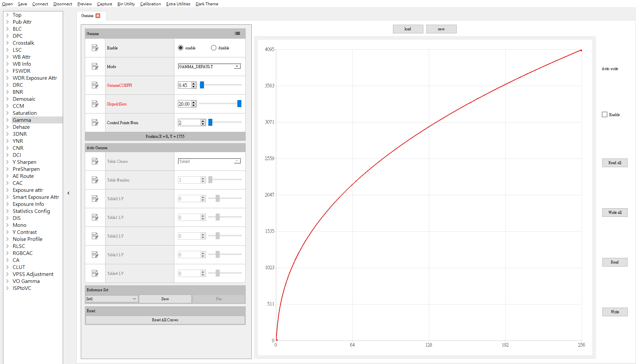Image resolution: width=636 pixels, height=364 pixels.
Task: Click the write icon beside Table4 LV
Action: pyautogui.click(x=95, y=274)
